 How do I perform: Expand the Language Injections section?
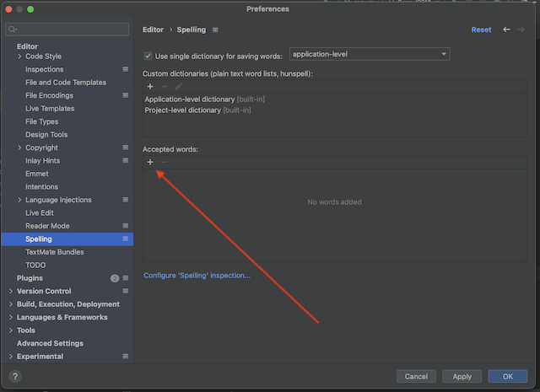tap(19, 200)
